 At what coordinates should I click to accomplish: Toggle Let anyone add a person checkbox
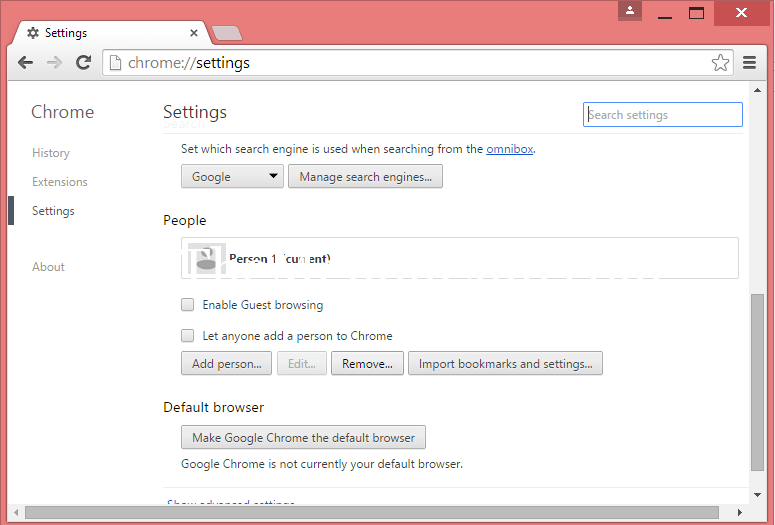(187, 336)
